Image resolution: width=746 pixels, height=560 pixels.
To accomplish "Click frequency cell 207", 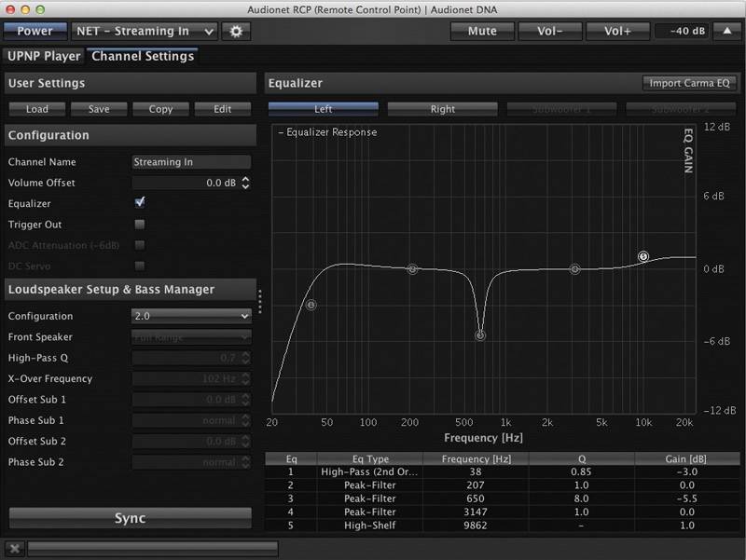I will 476,485.
